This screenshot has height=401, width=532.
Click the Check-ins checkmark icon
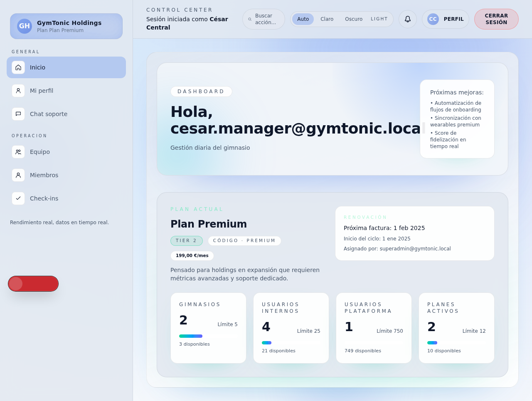[18, 198]
